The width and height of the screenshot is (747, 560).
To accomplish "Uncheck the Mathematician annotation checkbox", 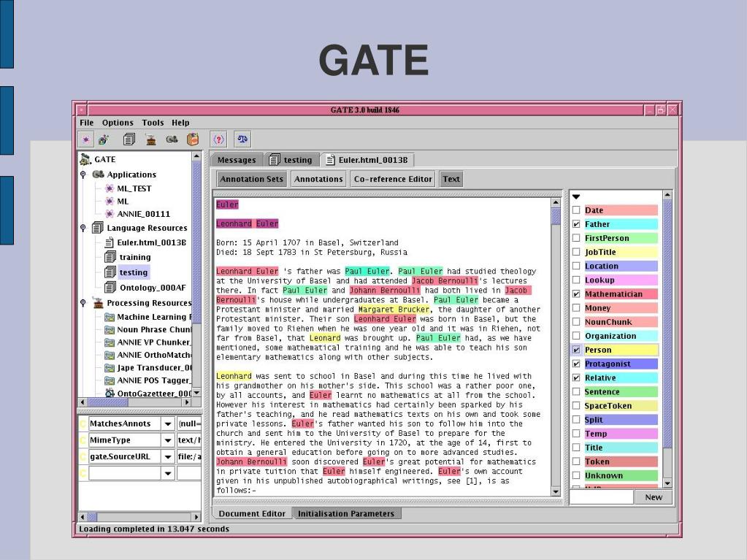I will click(576, 294).
